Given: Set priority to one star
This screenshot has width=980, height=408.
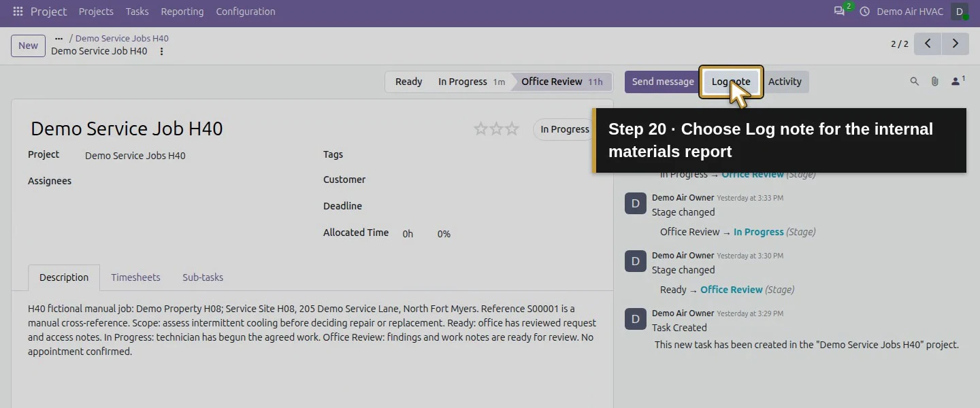Looking at the screenshot, I should click(x=480, y=129).
